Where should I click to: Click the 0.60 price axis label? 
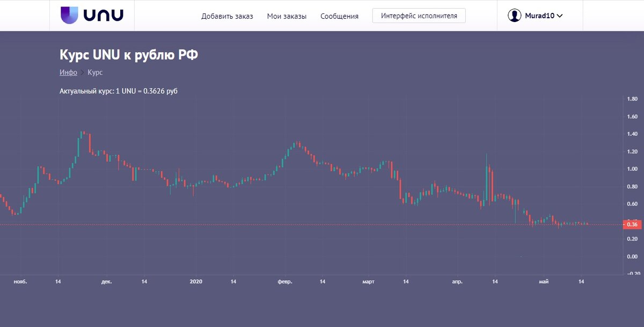tap(632, 204)
